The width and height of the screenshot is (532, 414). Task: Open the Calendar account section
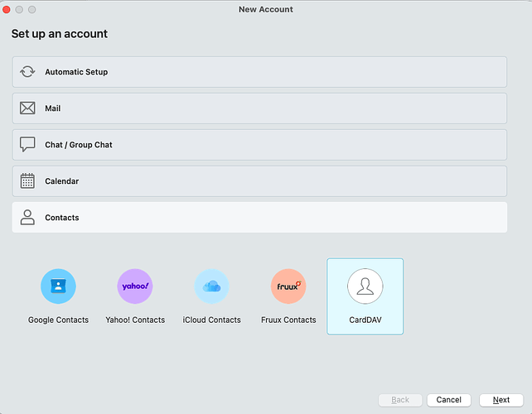(259, 181)
